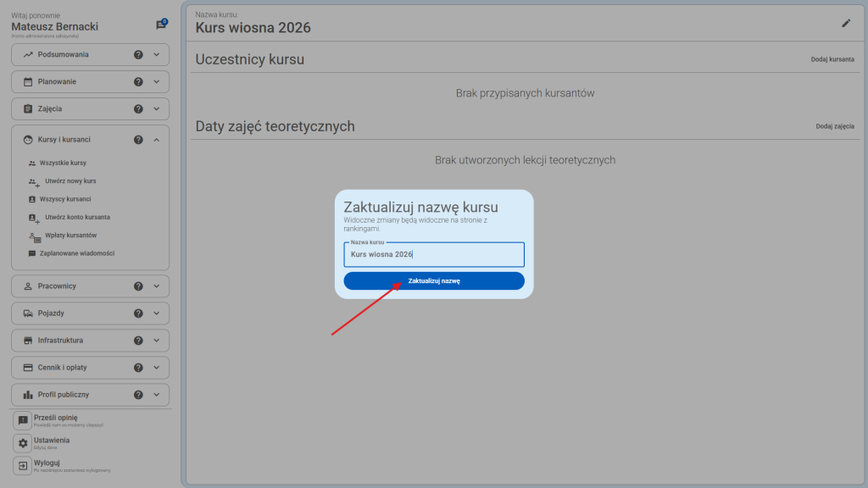Click the pencil edit icon beside course name

click(845, 24)
